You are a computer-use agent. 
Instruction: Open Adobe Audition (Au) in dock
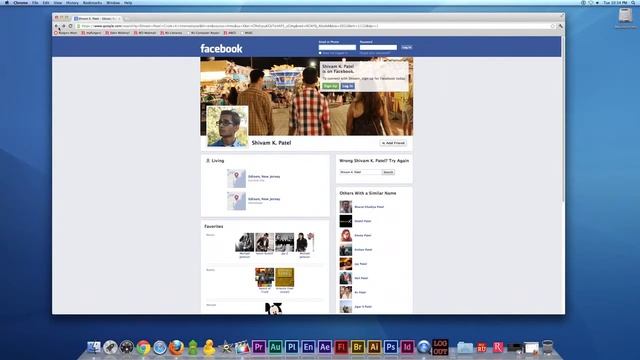276,347
